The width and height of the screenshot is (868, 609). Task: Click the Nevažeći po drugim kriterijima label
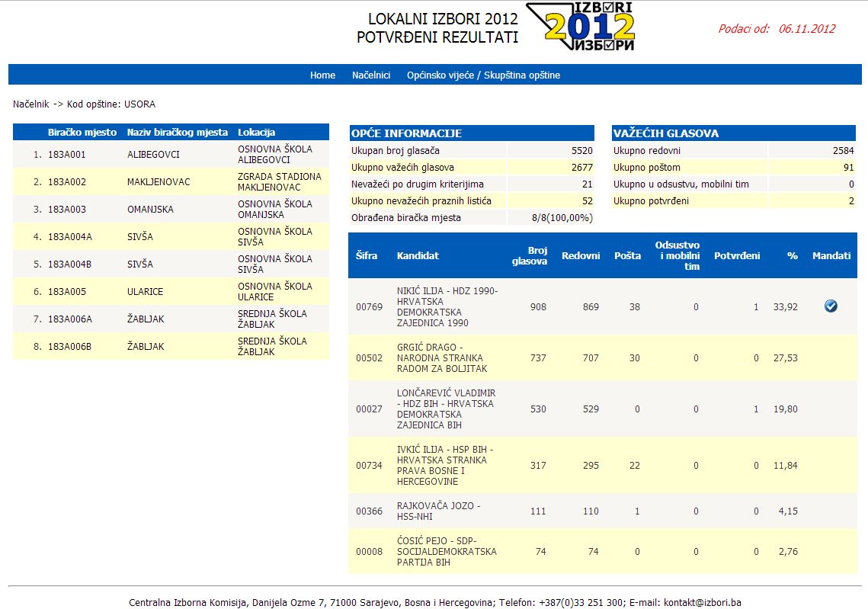(418, 184)
